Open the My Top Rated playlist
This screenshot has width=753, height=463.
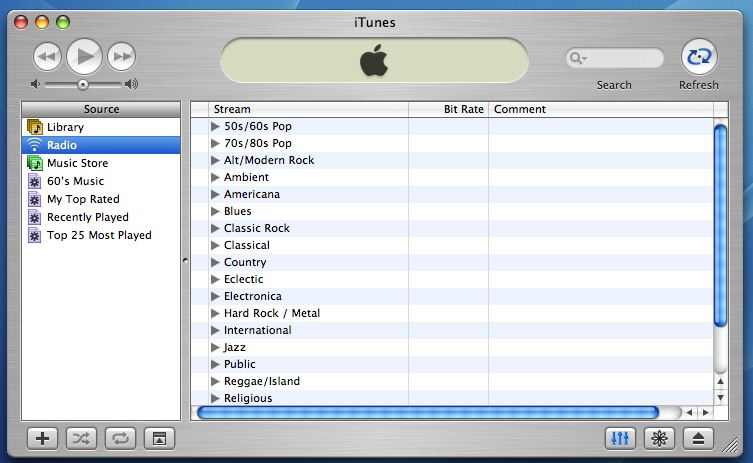click(101, 199)
